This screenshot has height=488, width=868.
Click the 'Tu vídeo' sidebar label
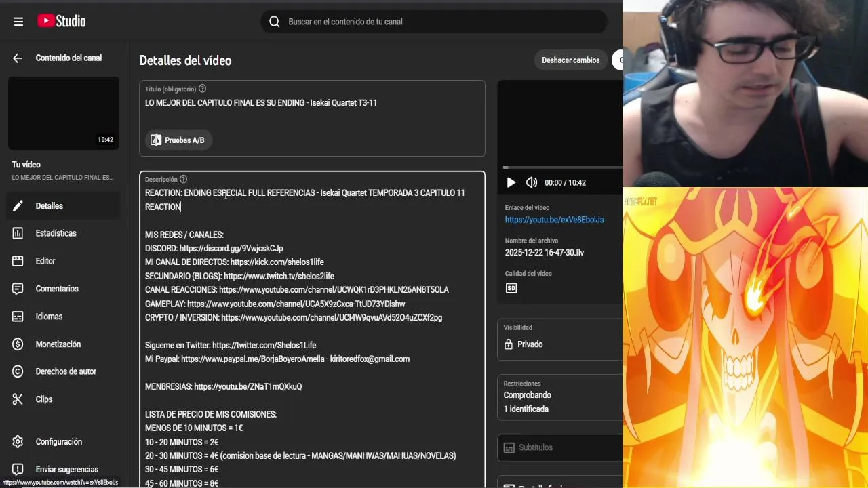[26, 165]
